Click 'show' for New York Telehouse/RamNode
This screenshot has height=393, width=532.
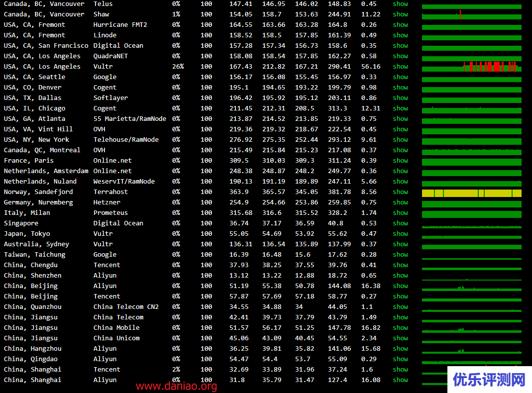click(400, 140)
